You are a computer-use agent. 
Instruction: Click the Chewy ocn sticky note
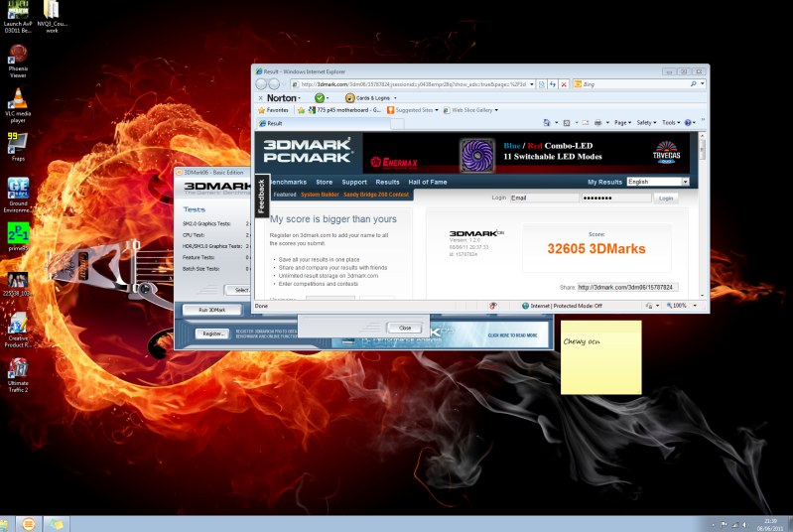click(x=600, y=357)
